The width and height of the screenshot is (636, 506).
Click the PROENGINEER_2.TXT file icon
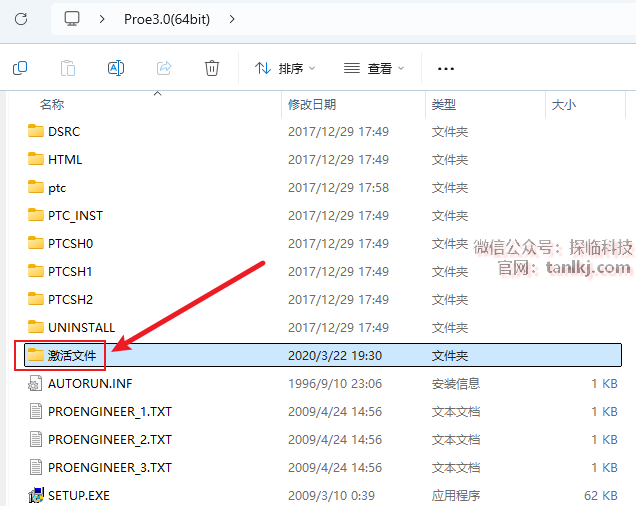click(x=36, y=439)
